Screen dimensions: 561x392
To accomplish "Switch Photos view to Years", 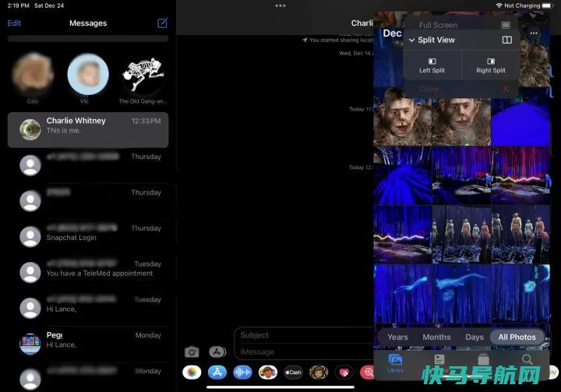I will coord(397,337).
